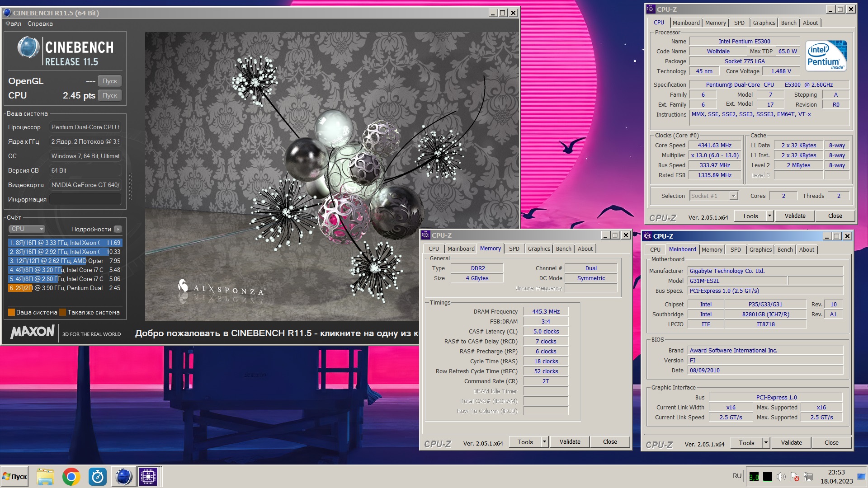The image size is (868, 488).
Task: Select ranking row 1 Intel Xeon 11.69
Action: pyautogui.click(x=65, y=243)
